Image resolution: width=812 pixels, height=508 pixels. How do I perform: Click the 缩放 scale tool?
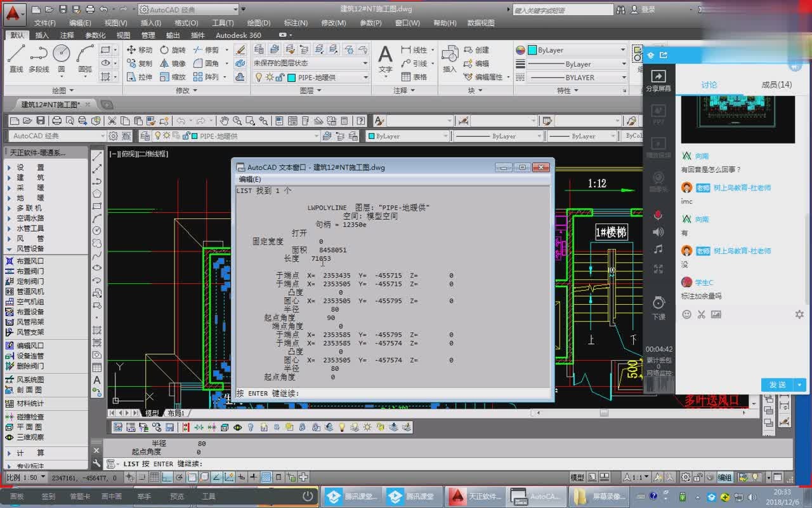pos(173,77)
